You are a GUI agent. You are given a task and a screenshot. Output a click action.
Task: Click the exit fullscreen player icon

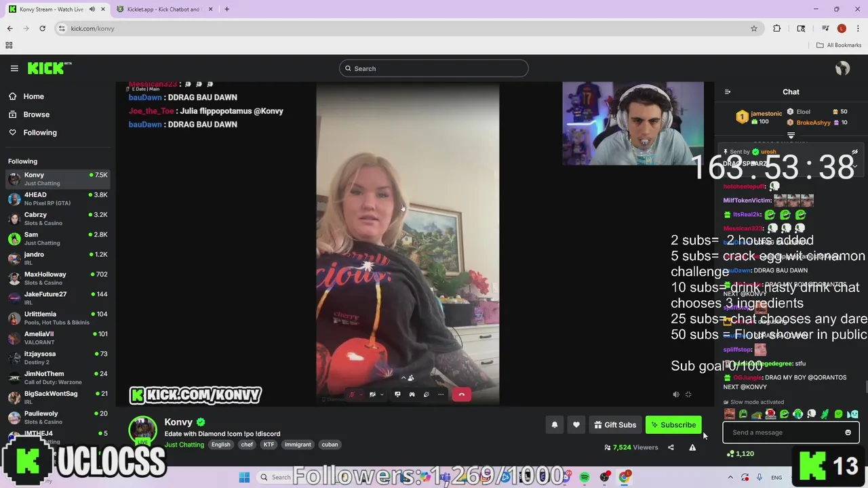pos(688,394)
